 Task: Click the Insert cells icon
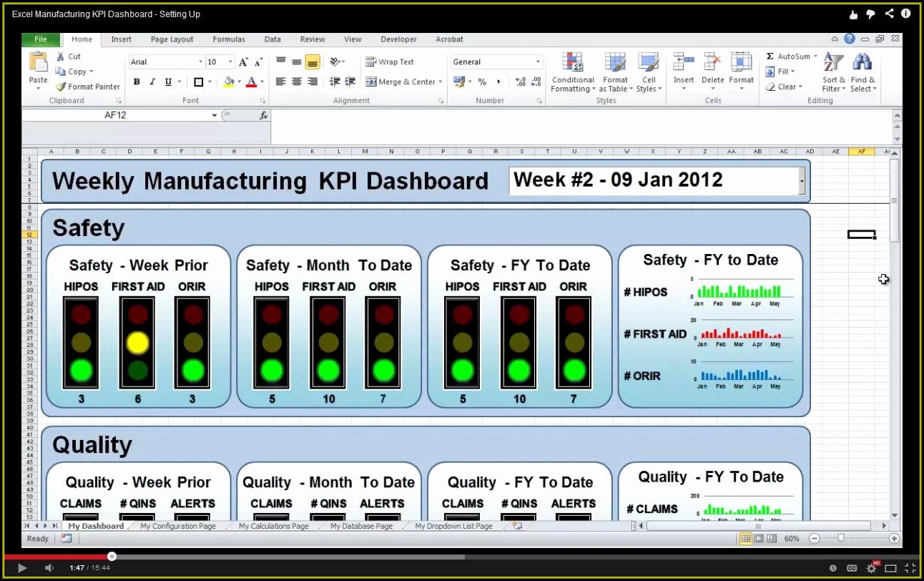[x=684, y=62]
